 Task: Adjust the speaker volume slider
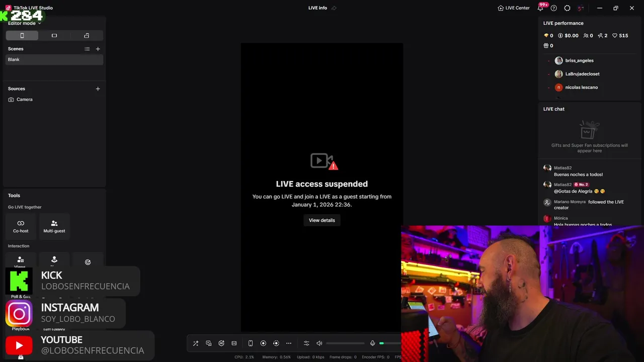click(345, 343)
